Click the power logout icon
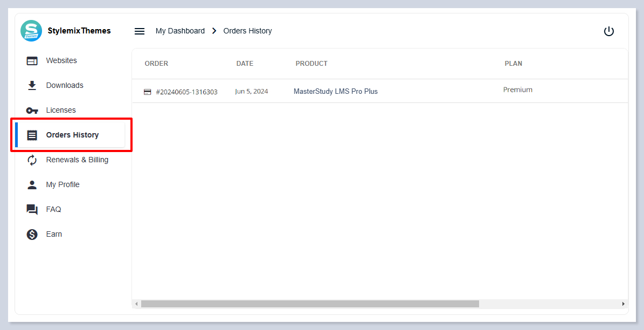The height and width of the screenshot is (330, 644). click(x=608, y=31)
